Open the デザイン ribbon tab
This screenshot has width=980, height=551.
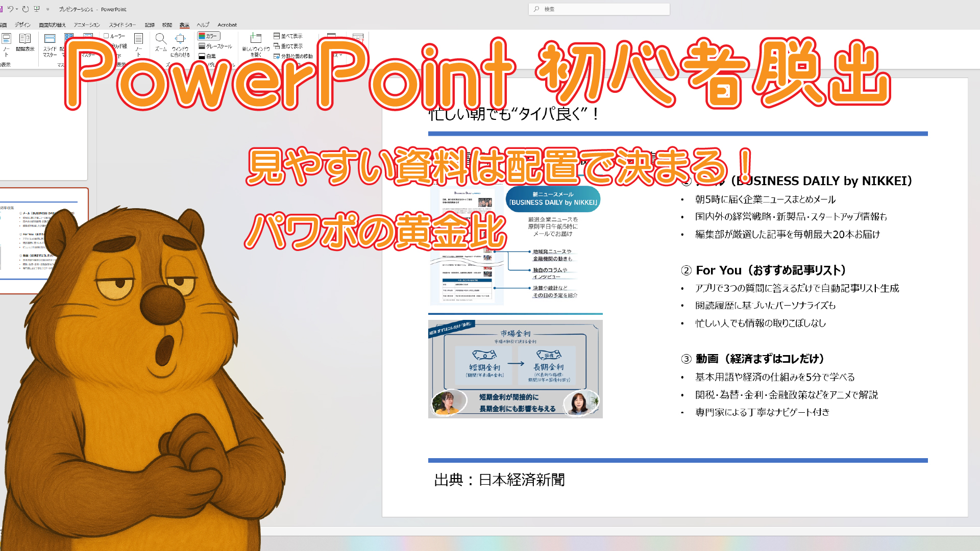click(22, 24)
